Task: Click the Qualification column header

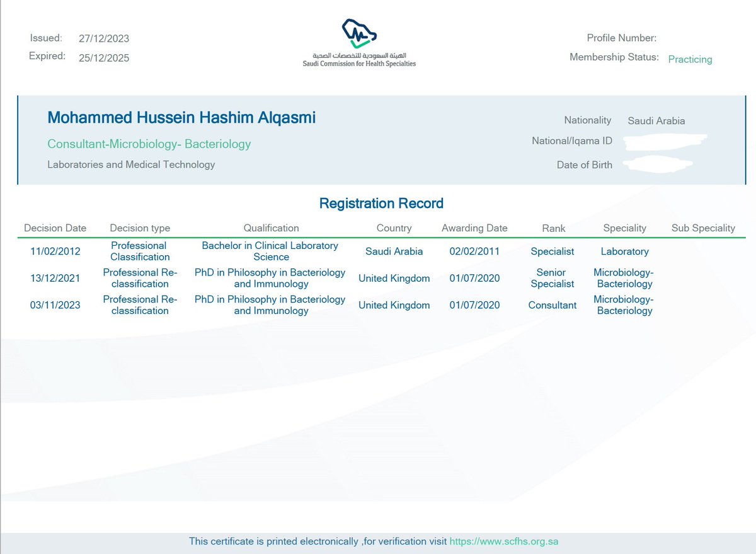Action: 272,228
